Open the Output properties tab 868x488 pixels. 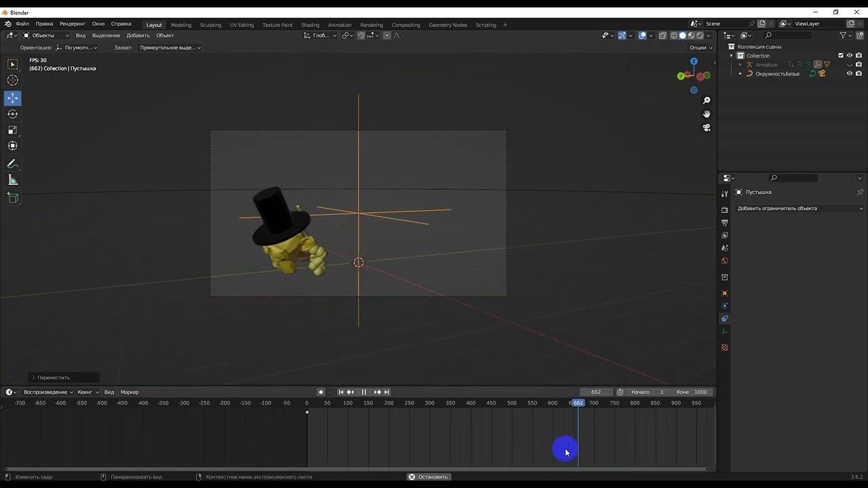pos(724,222)
